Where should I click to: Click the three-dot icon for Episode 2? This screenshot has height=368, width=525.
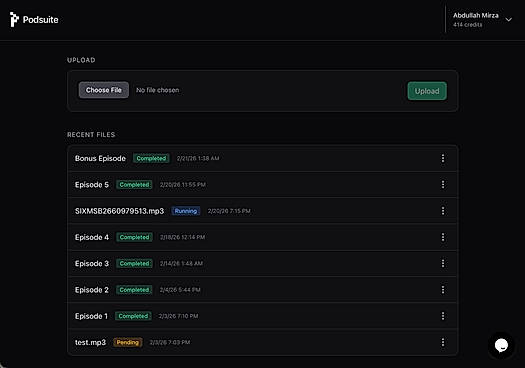[x=443, y=290]
